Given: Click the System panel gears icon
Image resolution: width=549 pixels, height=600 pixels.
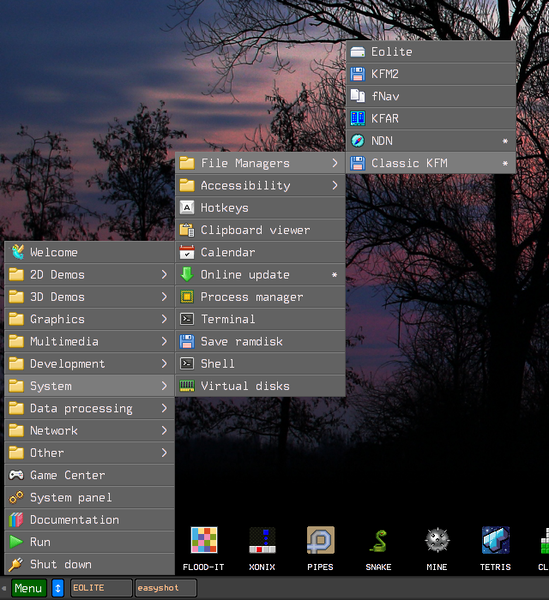Looking at the screenshot, I should click(x=16, y=497).
